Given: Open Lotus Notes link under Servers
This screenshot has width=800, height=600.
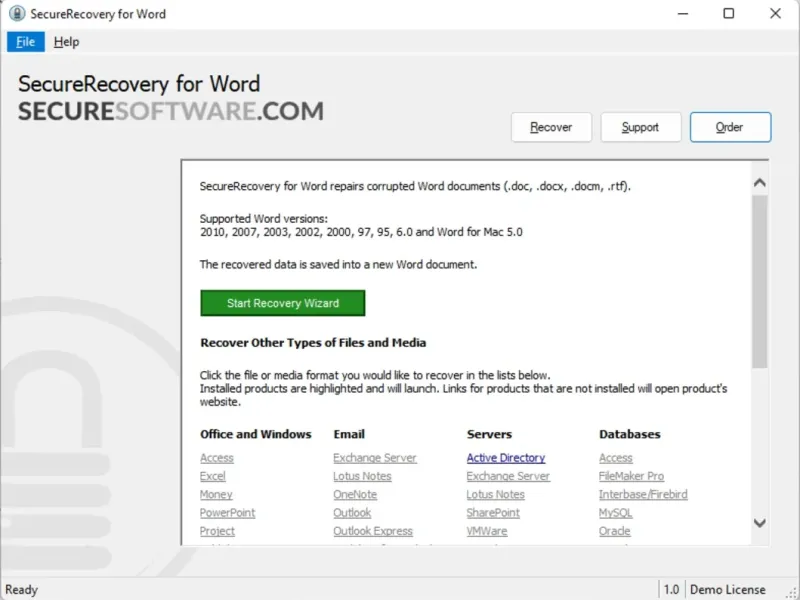Looking at the screenshot, I should tap(495, 495).
